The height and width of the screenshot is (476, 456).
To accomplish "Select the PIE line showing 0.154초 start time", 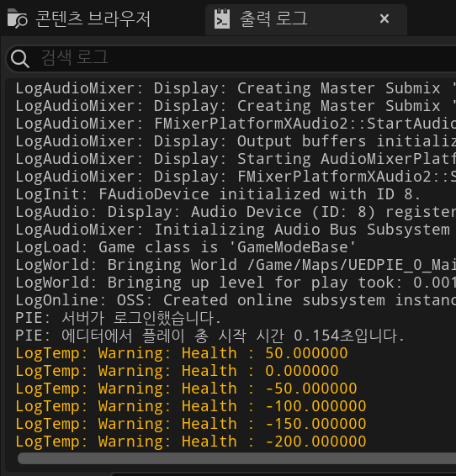I will (209, 336).
